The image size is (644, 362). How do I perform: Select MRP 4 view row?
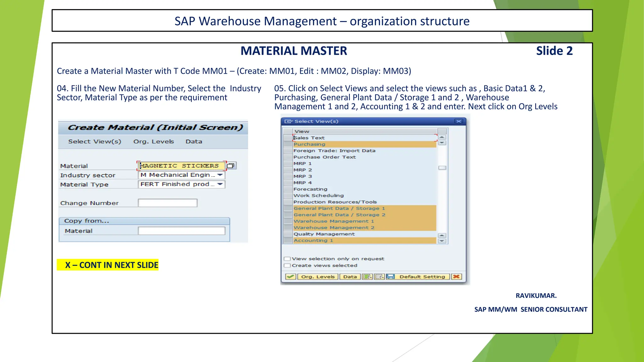tap(364, 183)
